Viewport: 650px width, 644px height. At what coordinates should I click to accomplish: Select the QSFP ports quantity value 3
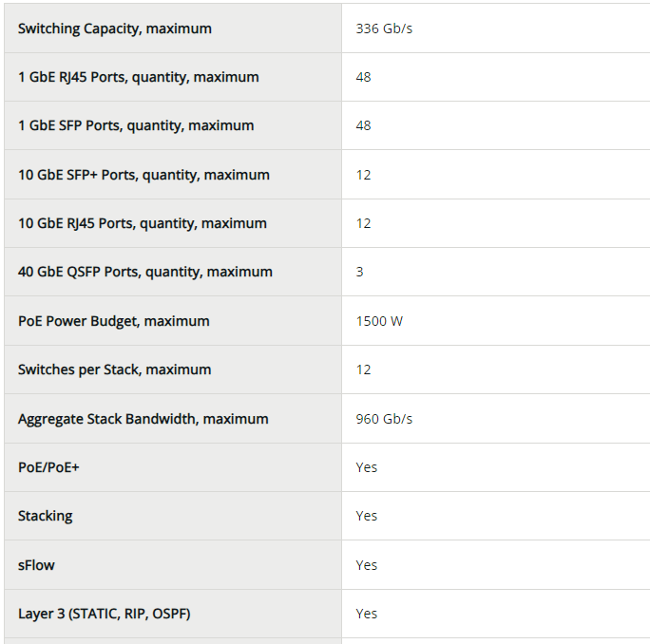pos(360,272)
